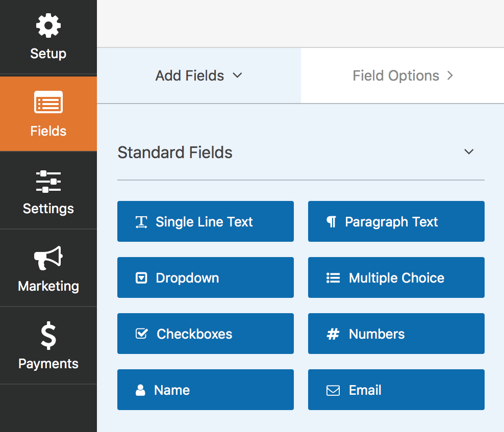Add a Name field

206,390
